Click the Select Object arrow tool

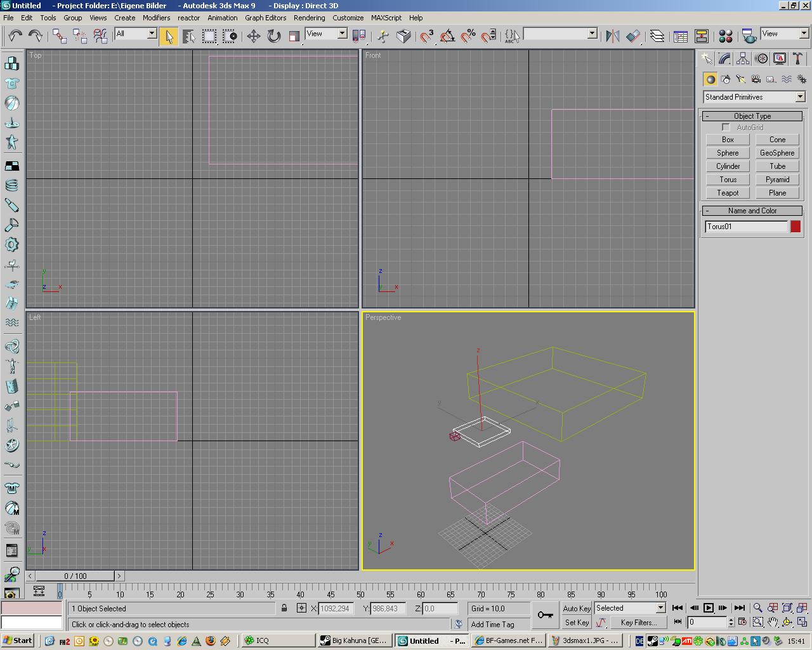(169, 36)
